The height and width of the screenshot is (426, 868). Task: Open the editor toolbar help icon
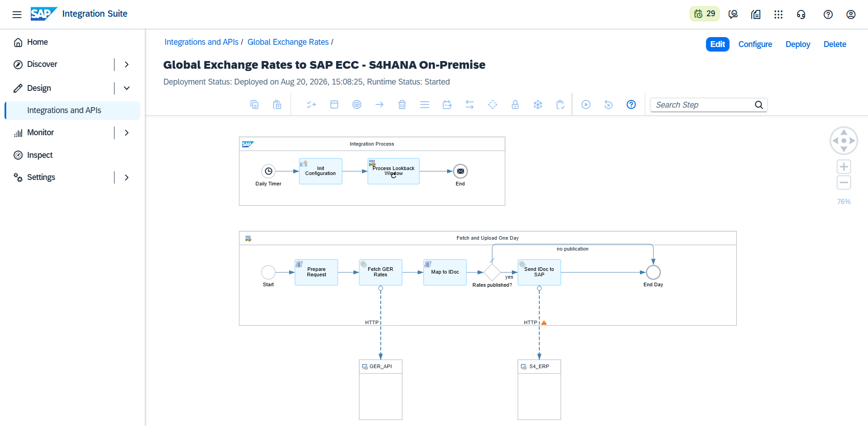631,104
